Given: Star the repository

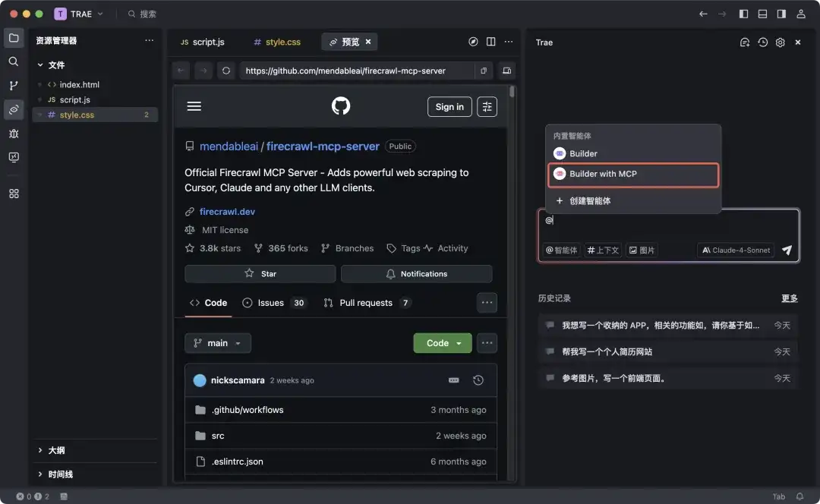Looking at the screenshot, I should pos(260,273).
